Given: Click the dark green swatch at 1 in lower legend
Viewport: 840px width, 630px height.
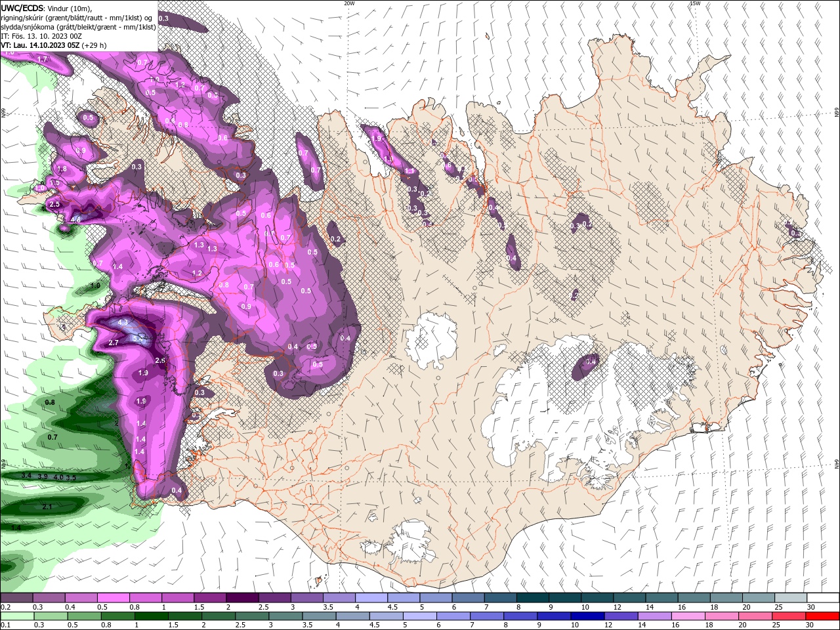Looking at the screenshot, I should [151, 616].
